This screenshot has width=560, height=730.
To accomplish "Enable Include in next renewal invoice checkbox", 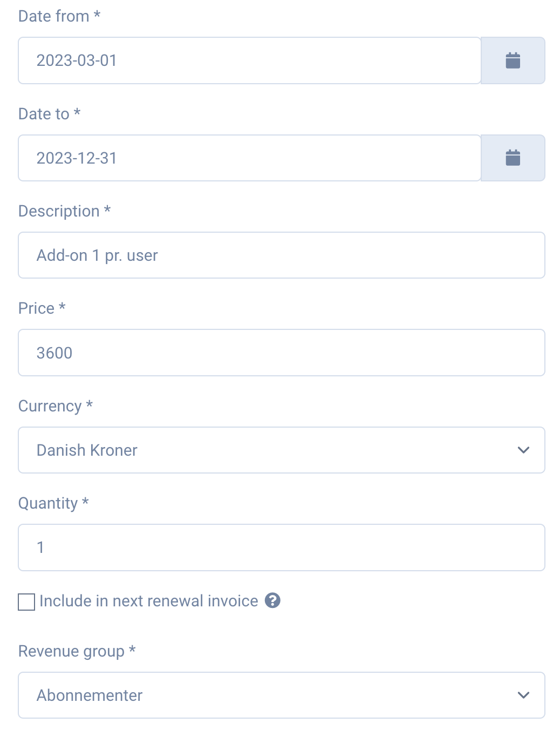I will pyautogui.click(x=26, y=601).
